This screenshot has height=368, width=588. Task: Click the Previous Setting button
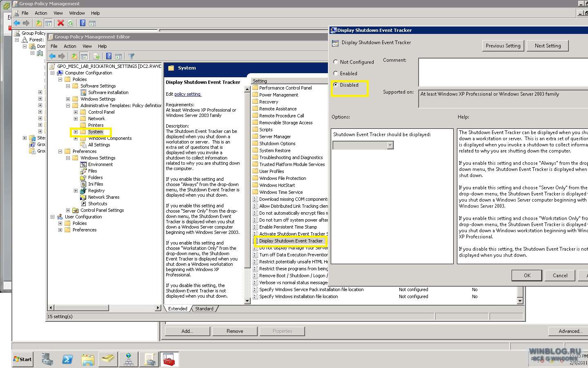tap(503, 46)
